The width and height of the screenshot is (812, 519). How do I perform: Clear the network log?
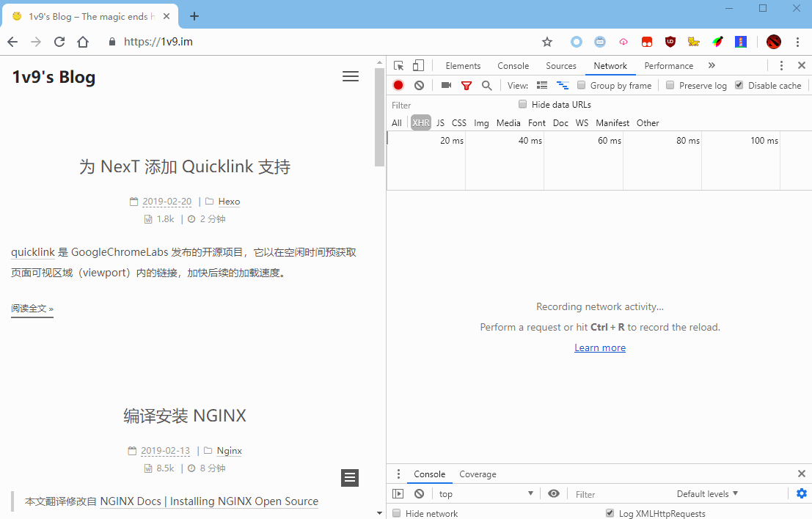(x=419, y=85)
